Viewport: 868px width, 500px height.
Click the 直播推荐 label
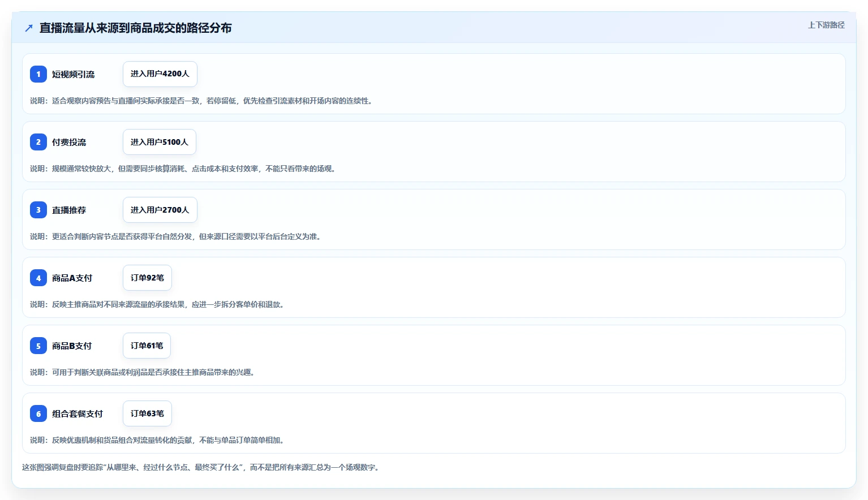(x=69, y=210)
